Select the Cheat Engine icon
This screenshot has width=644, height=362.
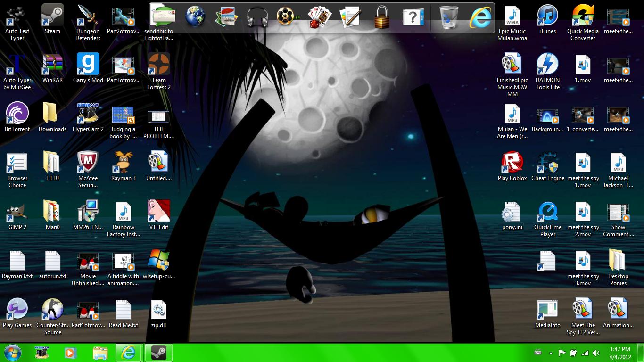[x=548, y=166]
